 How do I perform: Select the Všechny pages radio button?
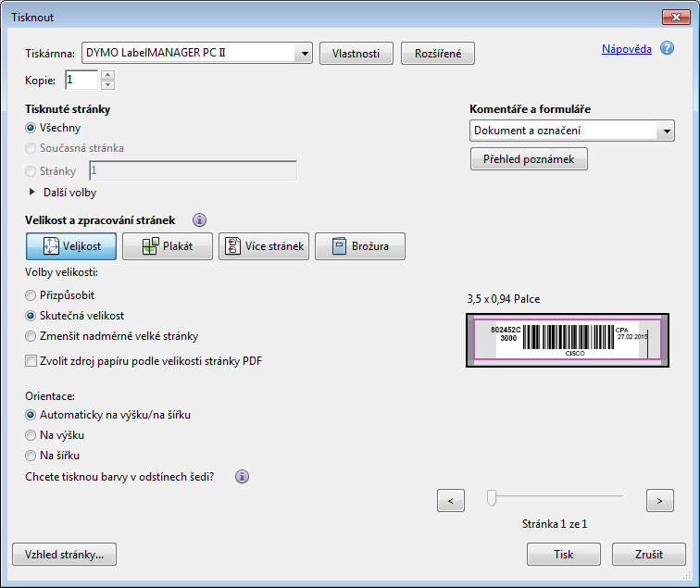[31, 128]
